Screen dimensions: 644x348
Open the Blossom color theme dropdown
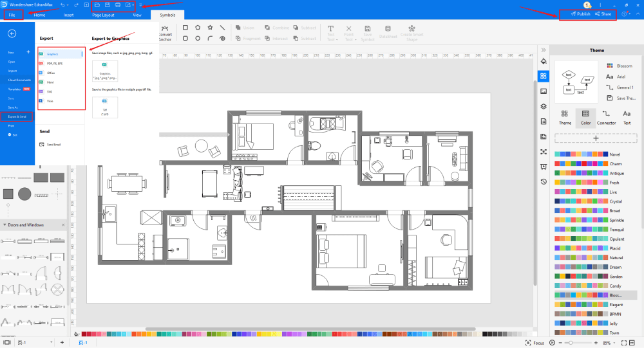coord(620,66)
